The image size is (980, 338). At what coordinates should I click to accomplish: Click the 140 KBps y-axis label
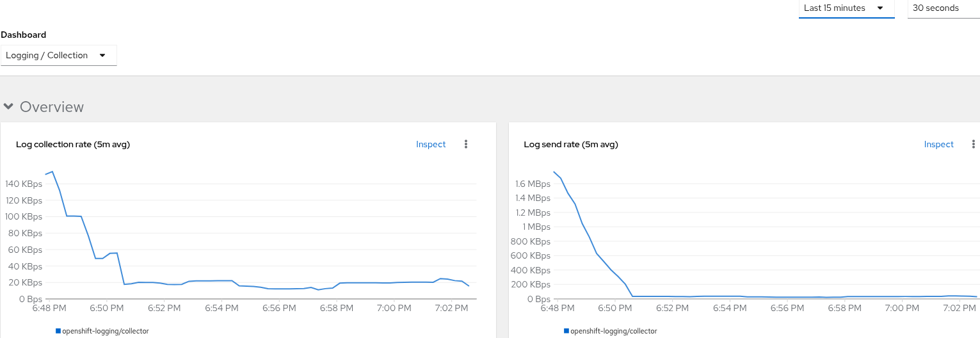(x=22, y=184)
